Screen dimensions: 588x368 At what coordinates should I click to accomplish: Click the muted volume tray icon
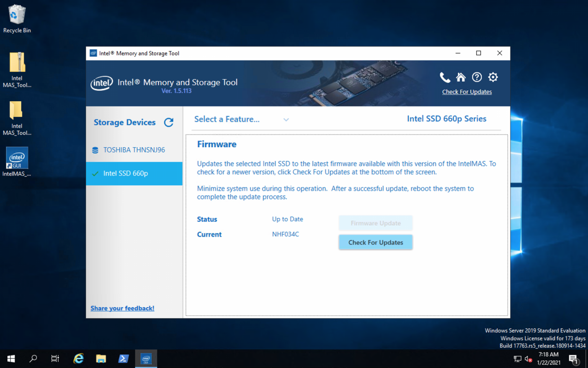point(528,359)
